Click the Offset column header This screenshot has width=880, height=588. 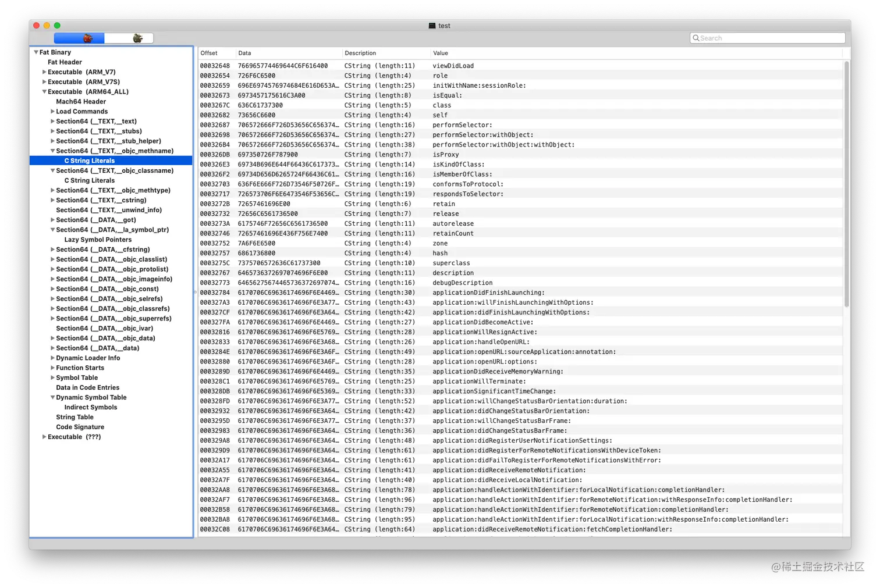(x=216, y=53)
